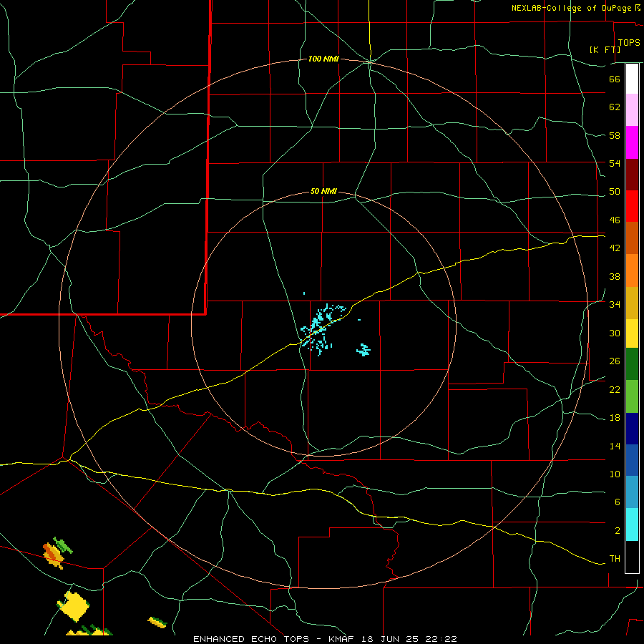The image size is (644, 644).
Task: Click the large yellow echo blob at bottom left
Action: 74,606
